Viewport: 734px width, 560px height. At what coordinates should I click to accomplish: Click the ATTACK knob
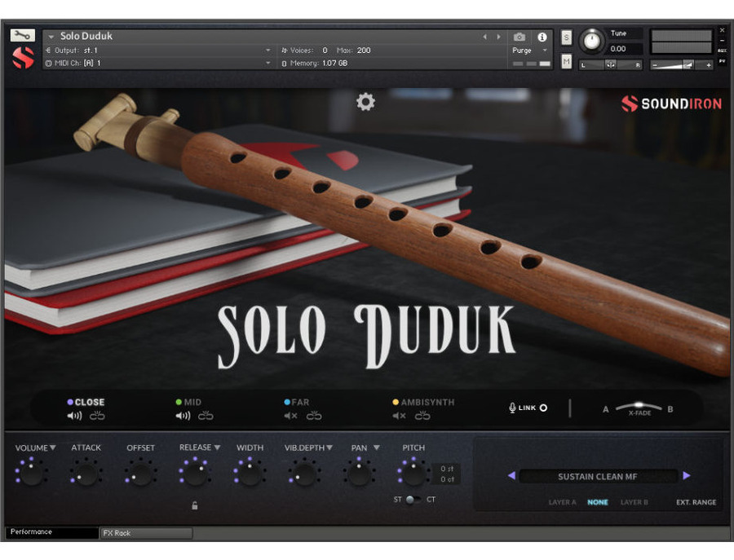(x=86, y=474)
